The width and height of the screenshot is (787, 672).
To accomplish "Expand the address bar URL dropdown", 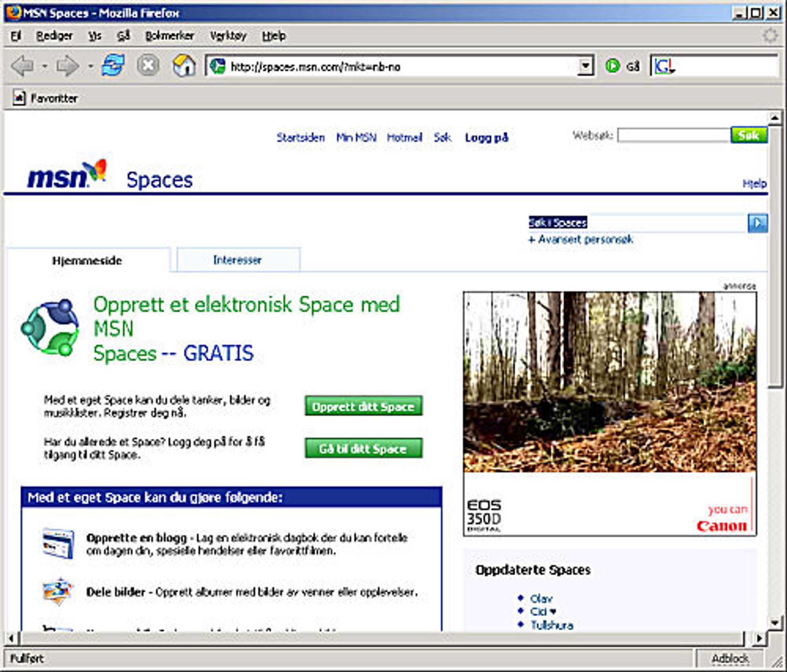I will pos(585,66).
